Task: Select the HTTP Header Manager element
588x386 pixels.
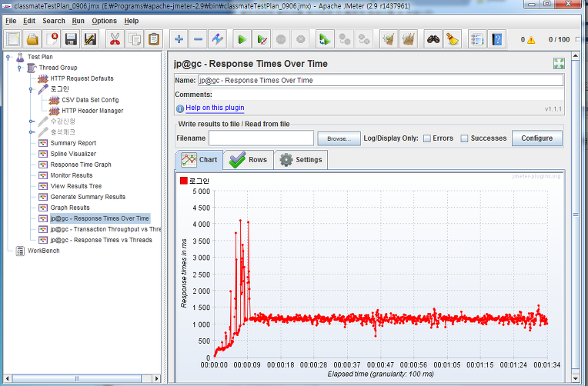Action: (92, 111)
